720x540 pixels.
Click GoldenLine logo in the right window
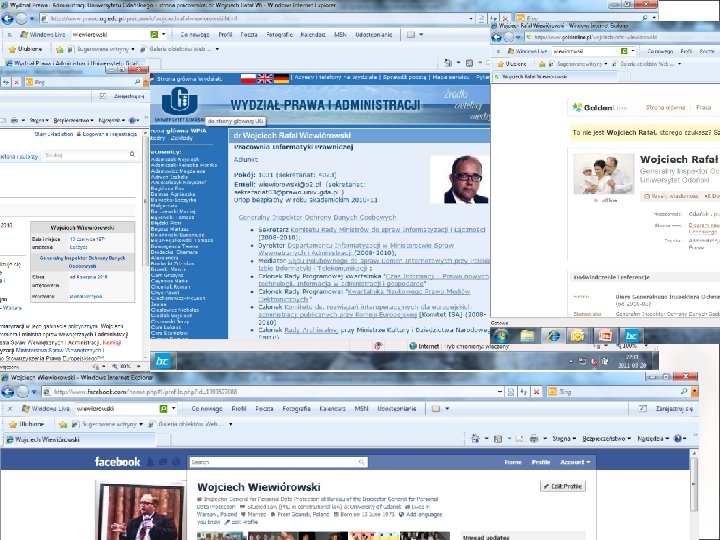[600, 107]
